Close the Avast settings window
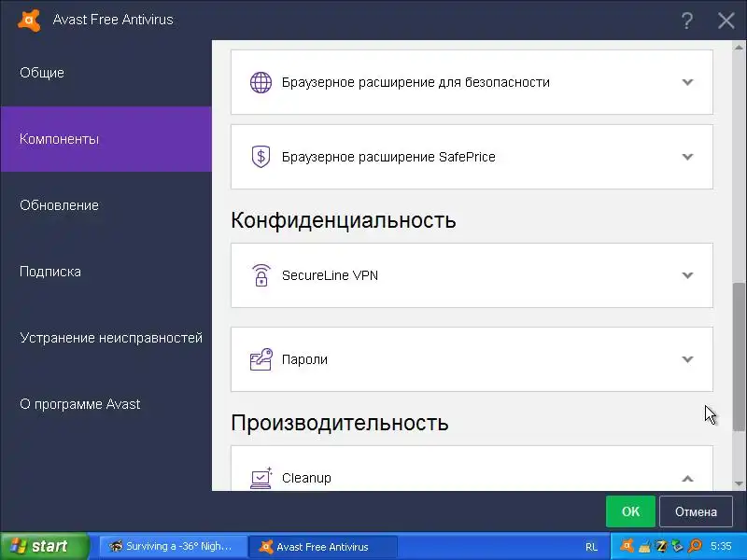Viewport: 747px width, 560px height. pos(726,21)
